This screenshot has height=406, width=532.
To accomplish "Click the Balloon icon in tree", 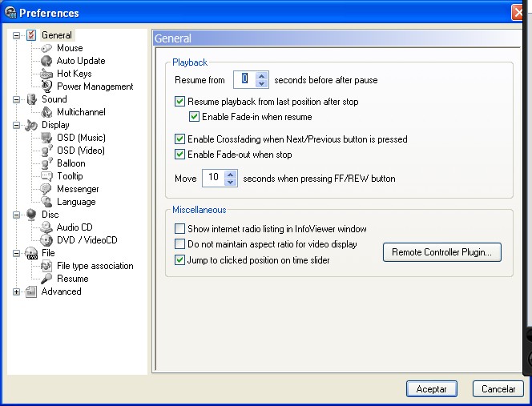I will 46,163.
